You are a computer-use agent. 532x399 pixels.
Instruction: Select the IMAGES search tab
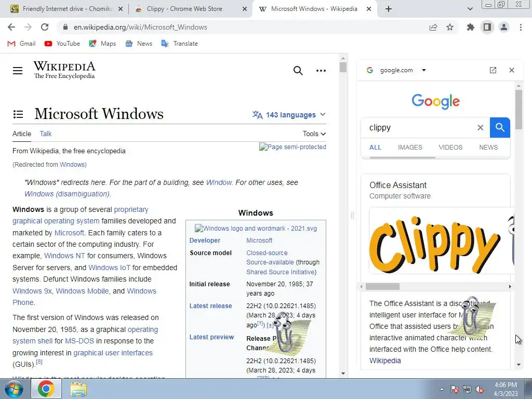[410, 147]
